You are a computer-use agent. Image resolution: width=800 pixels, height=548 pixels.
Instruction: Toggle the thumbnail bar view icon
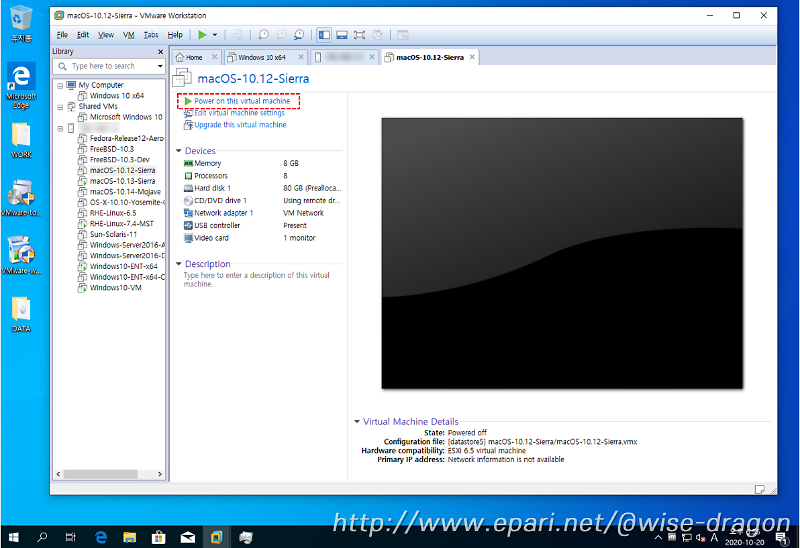click(342, 35)
